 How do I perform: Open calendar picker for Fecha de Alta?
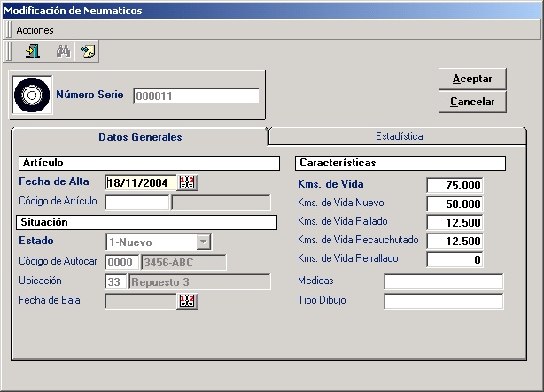187,182
